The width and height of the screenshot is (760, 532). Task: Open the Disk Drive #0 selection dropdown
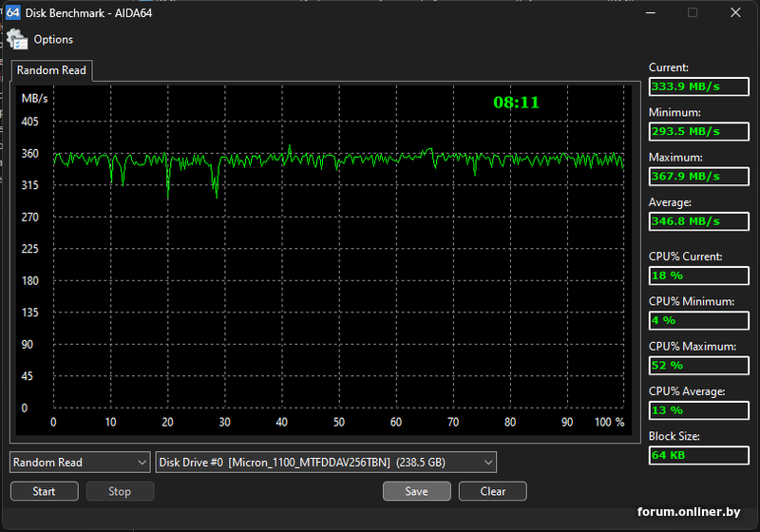(326, 463)
